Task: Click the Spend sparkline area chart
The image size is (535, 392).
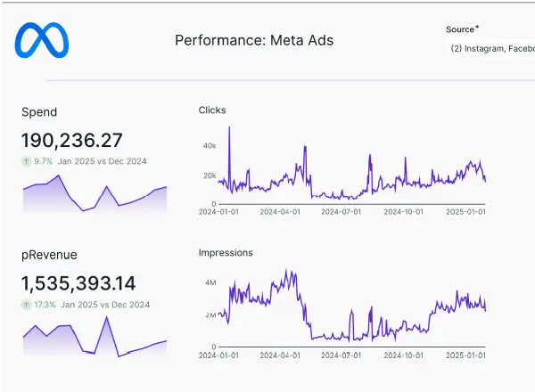Action: click(94, 196)
